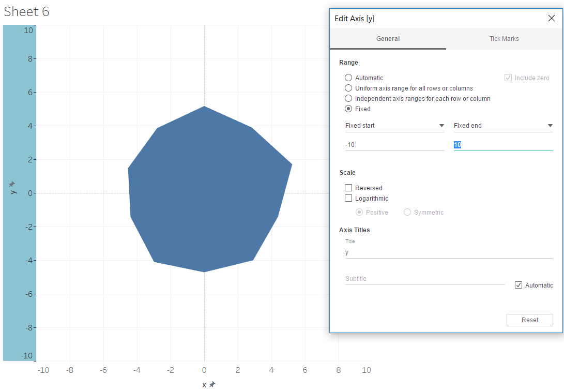Uncheck the Automatic subtitle checkbox
The image size is (564, 392).
click(519, 285)
